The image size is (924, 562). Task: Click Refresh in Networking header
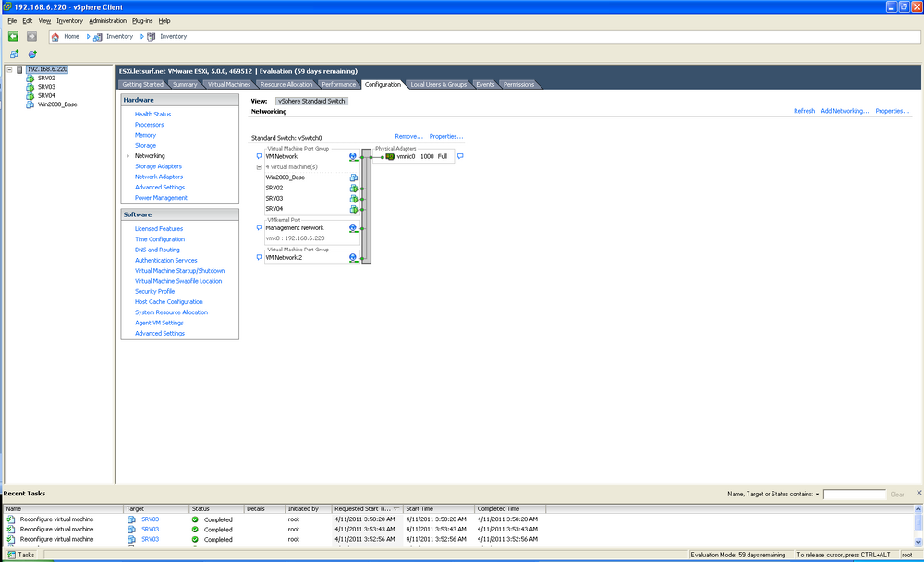coord(804,111)
